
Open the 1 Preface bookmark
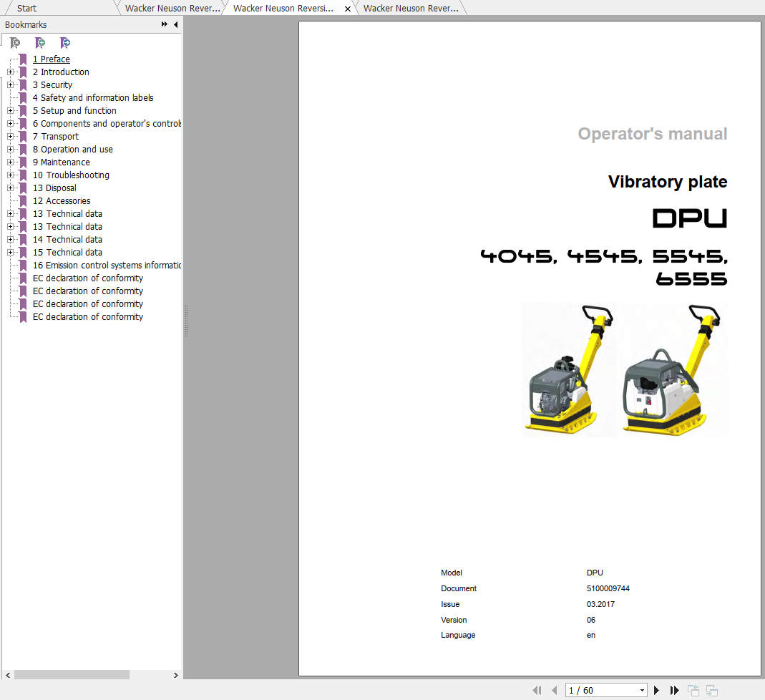click(x=52, y=59)
